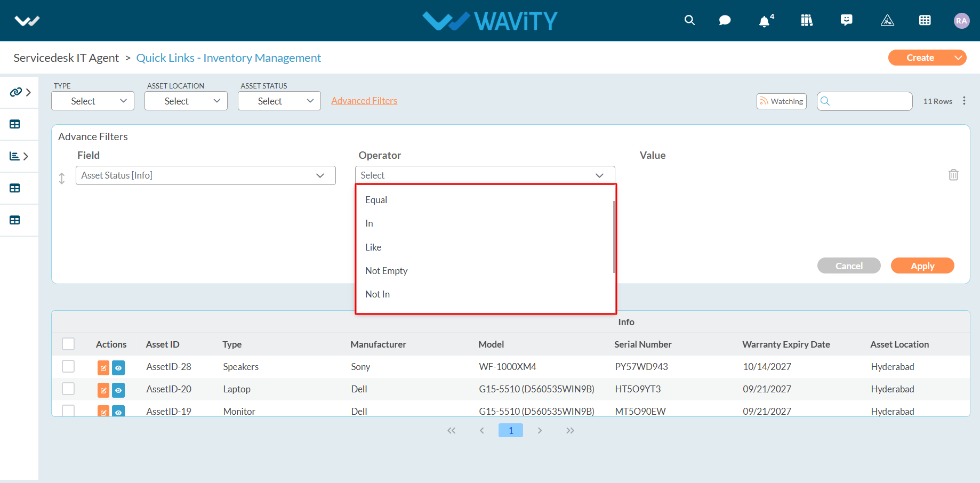980x483 pixels.
Task: Open the feedback smiley message icon
Action: click(846, 20)
